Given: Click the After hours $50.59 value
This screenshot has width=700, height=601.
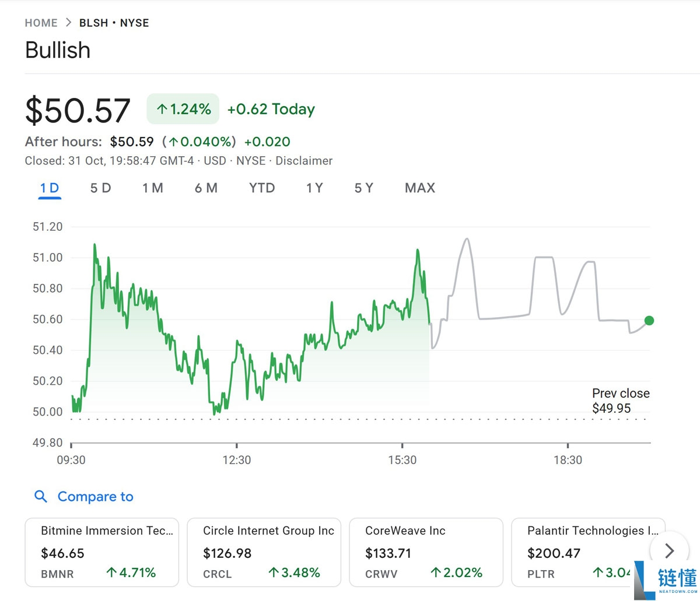Looking at the screenshot, I should (x=132, y=142).
